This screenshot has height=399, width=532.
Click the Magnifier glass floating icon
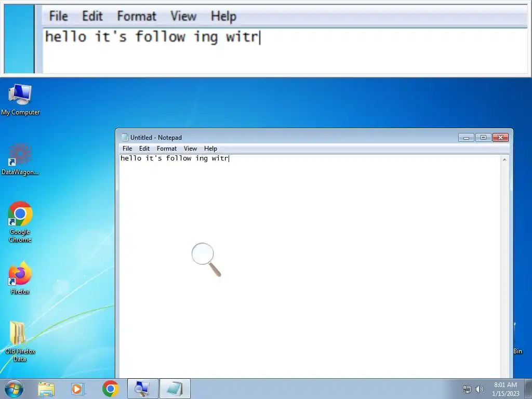pos(206,260)
